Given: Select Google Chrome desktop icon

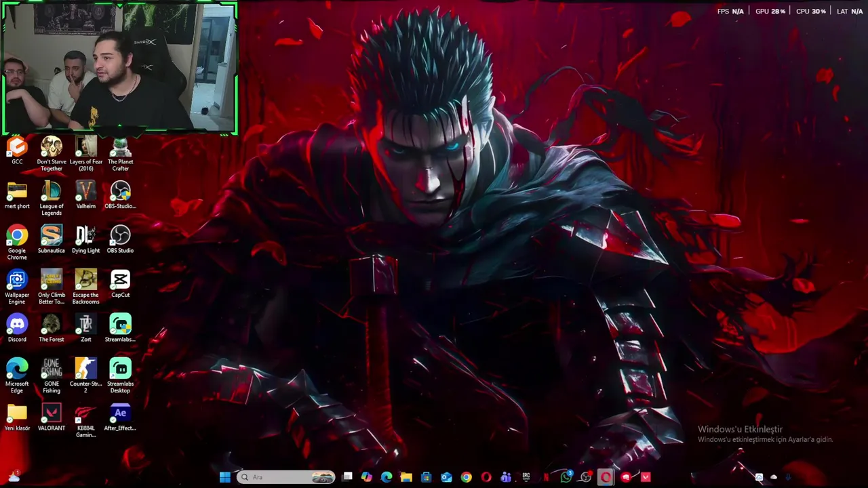Looking at the screenshot, I should coord(17,243).
